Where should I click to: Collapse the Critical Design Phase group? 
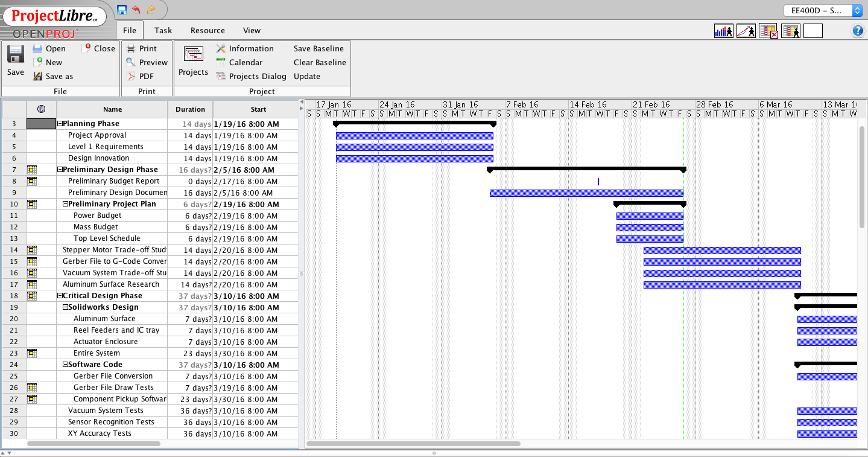(x=60, y=296)
